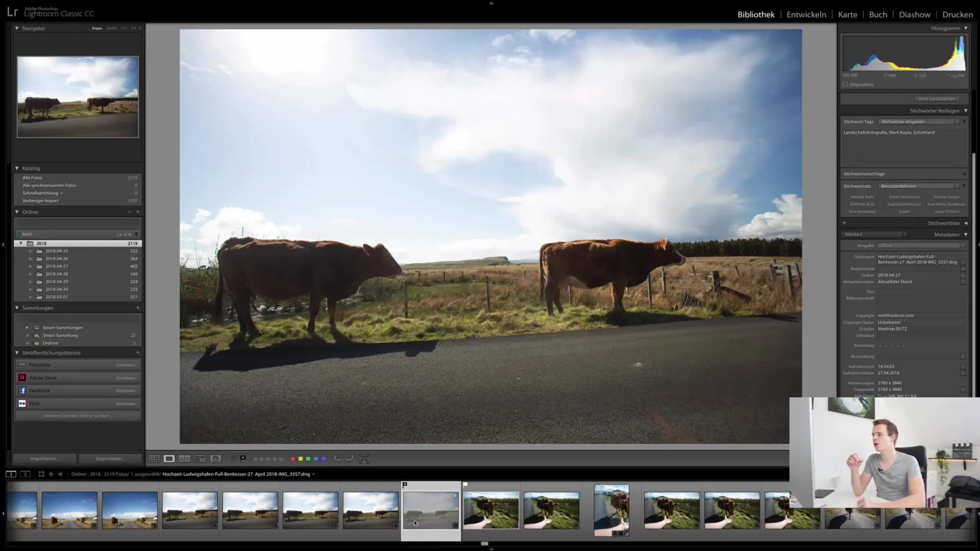Open the Diashow module

click(x=915, y=14)
